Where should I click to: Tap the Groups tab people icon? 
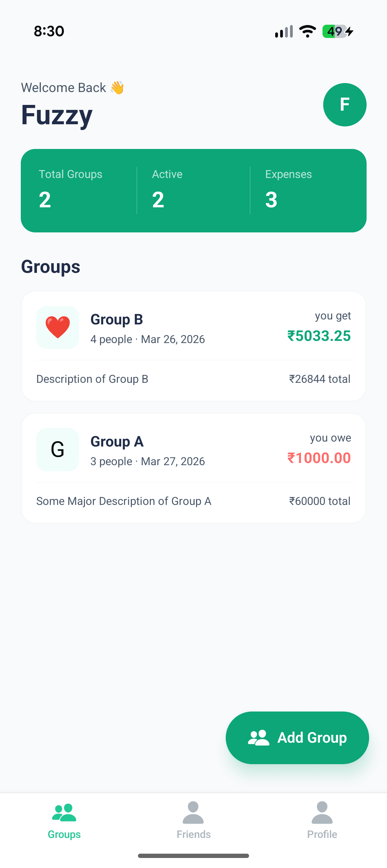[64, 812]
